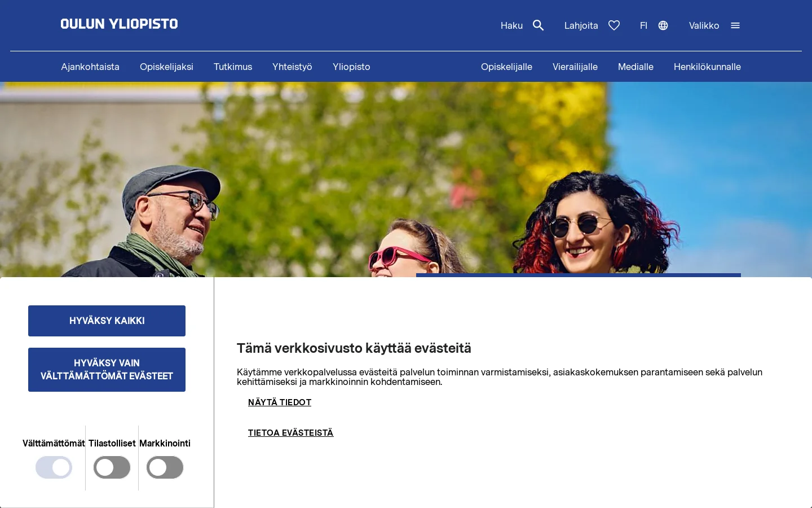
Task: Click the hero photo of people
Action: point(406,179)
